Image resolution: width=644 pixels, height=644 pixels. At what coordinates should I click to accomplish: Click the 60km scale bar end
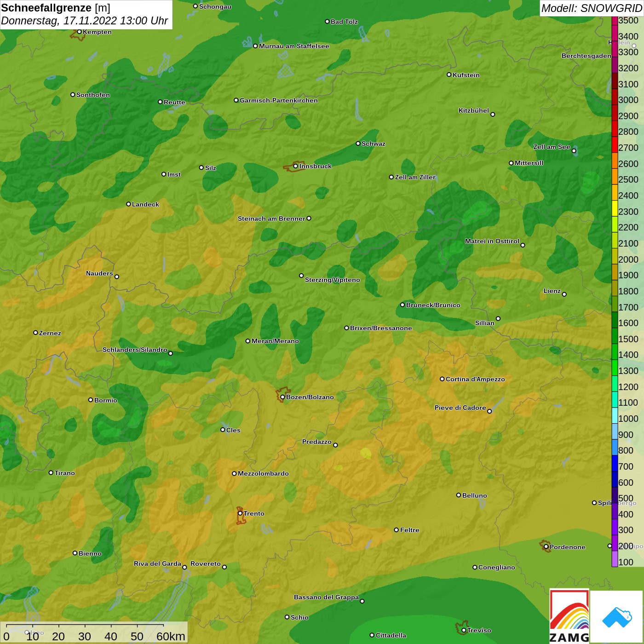tap(163, 626)
